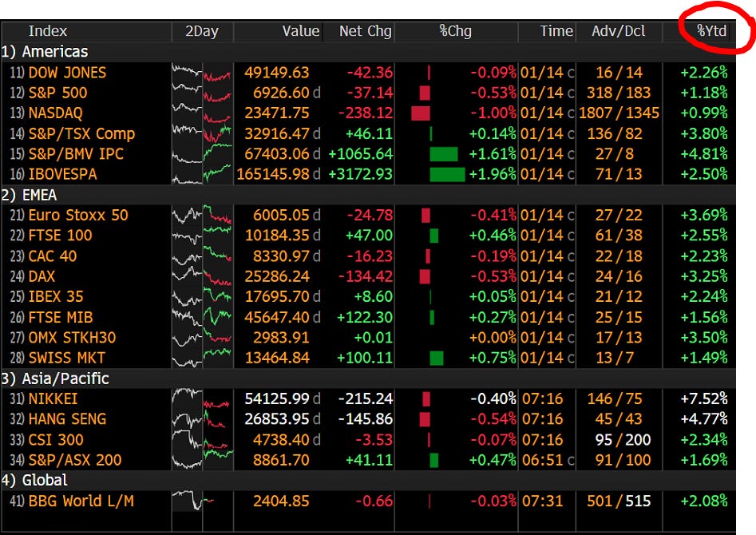Viewport: 756px width, 535px height.
Task: Click BBG World L/M time 07:31
Action: coord(542,501)
